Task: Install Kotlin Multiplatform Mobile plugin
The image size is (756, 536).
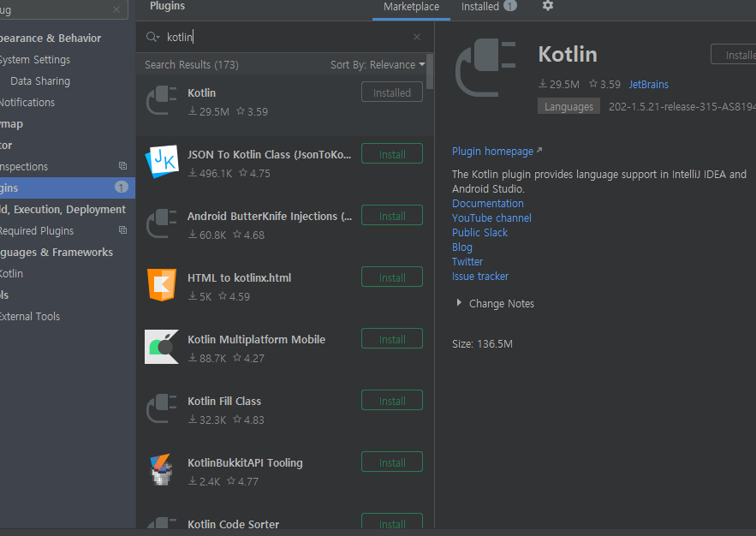Action: pyautogui.click(x=392, y=339)
